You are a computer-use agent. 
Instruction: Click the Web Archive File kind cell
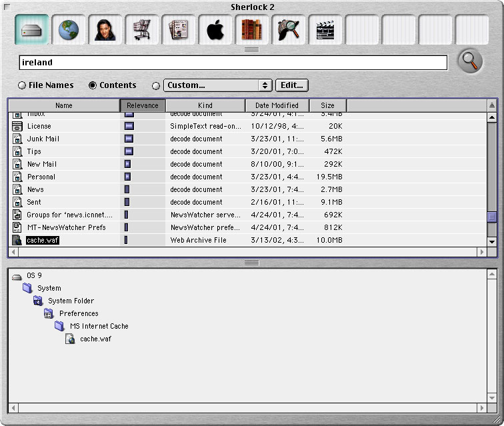coord(198,240)
